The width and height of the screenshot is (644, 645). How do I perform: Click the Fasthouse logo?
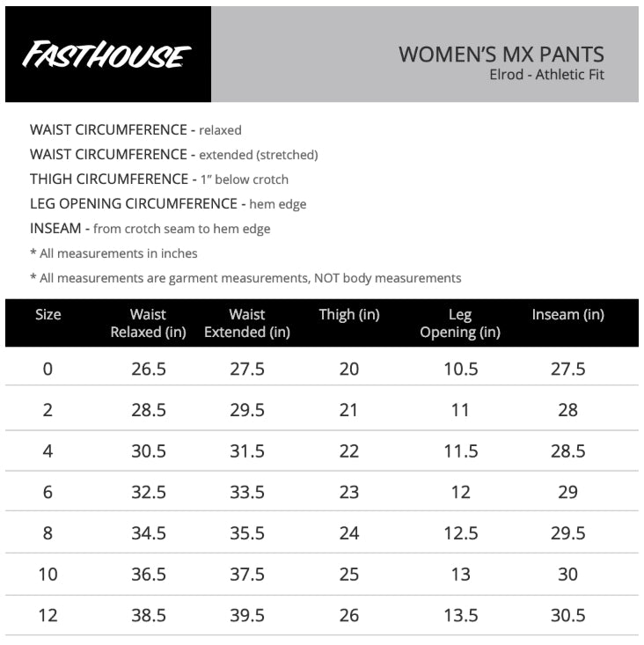[106, 55]
